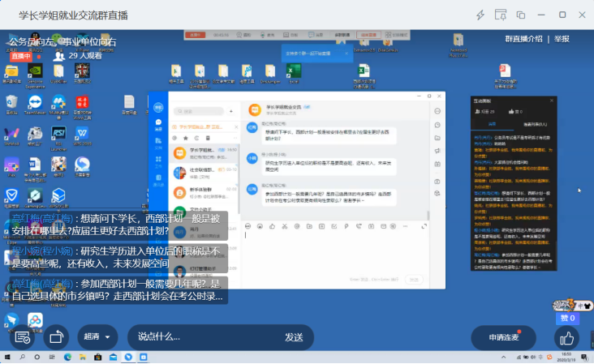Open the live chat message list icon
594x364 pixels.
pos(22,336)
